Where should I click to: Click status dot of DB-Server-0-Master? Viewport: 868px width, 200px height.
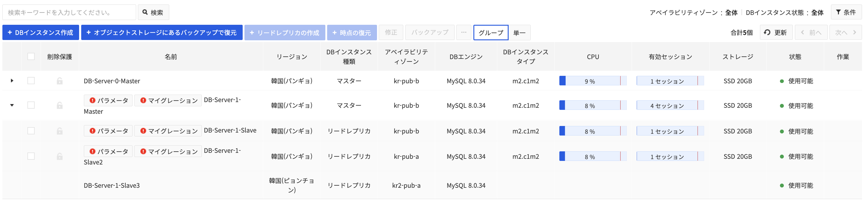[782, 81]
